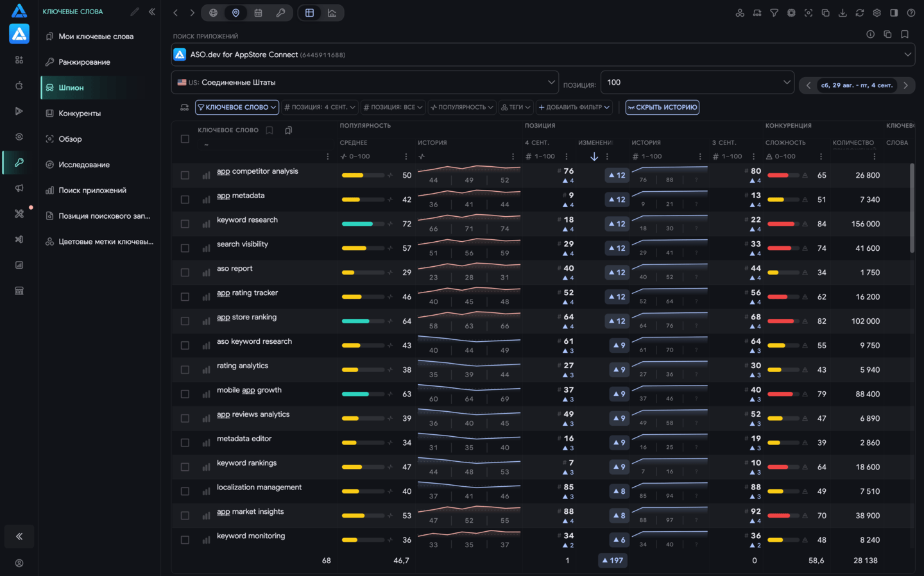Click the table vertical scrollbar
The width and height of the screenshot is (924, 576).
912,208
